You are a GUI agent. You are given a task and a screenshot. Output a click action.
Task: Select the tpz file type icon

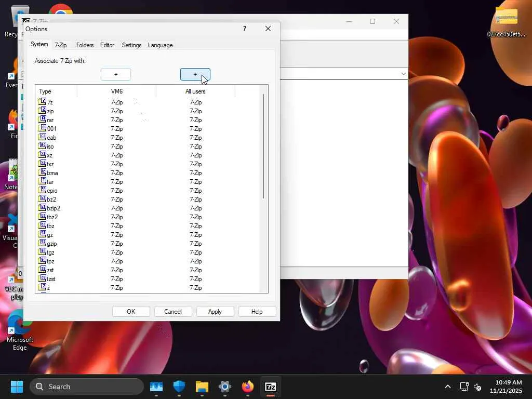pos(42,261)
